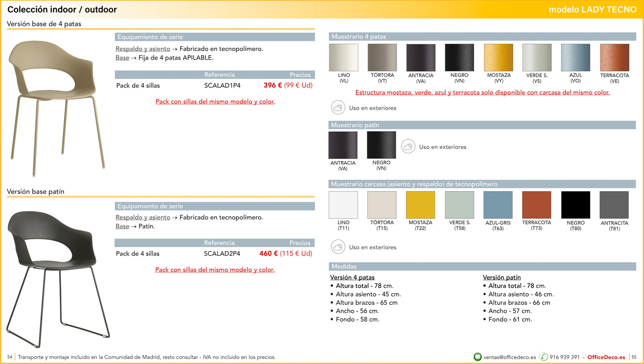The width and height of the screenshot is (644, 364).
Task: Open the OfficeDeco.es website link
Action: pyautogui.click(x=606, y=357)
